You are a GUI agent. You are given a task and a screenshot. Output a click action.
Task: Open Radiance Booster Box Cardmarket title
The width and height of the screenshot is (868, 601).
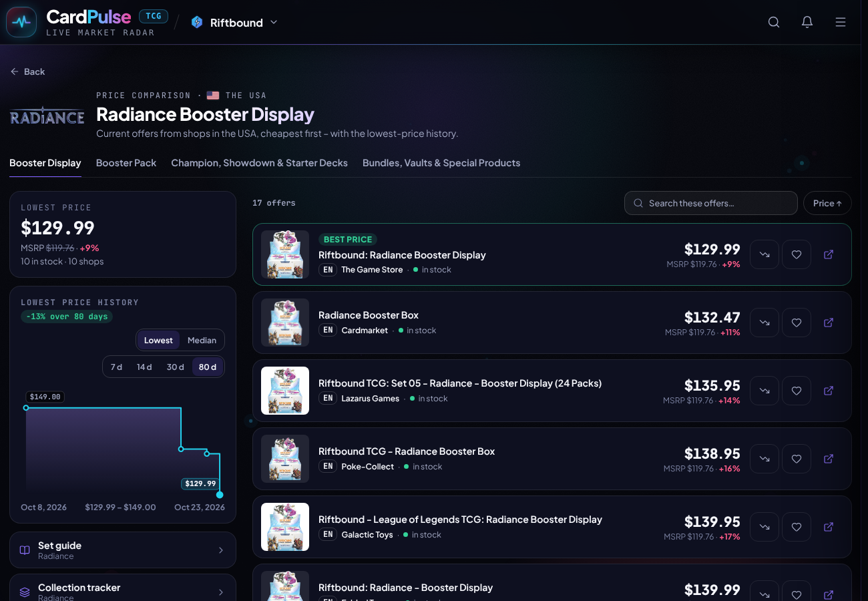coord(369,315)
